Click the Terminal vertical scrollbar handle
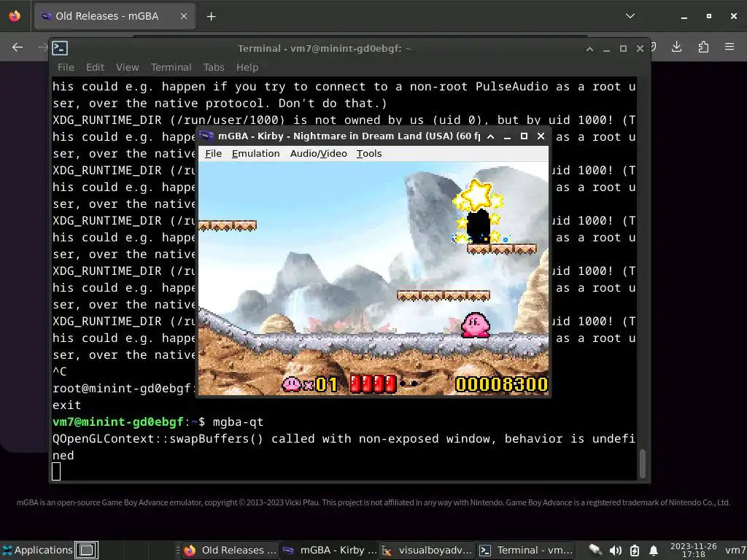This screenshot has height=560, width=747. point(642,463)
